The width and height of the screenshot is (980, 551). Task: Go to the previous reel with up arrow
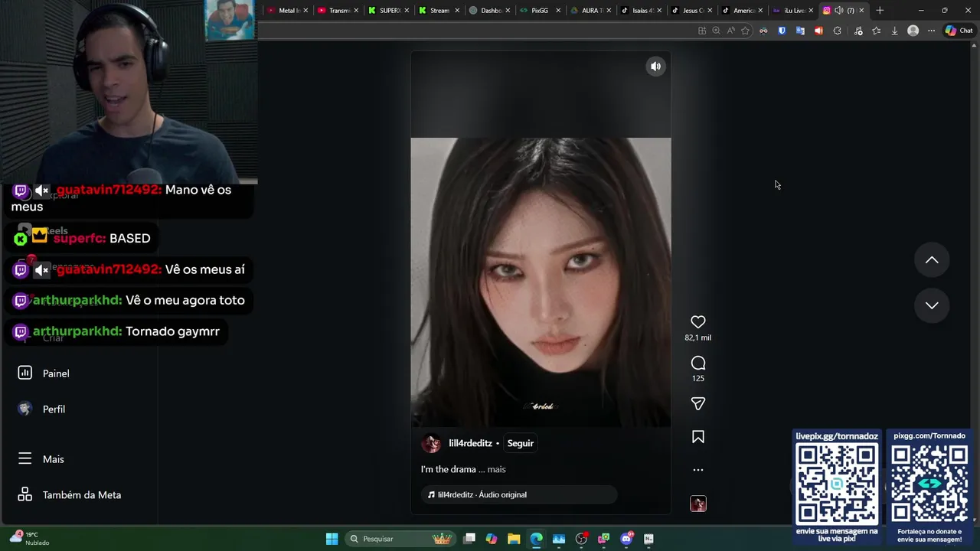(x=932, y=260)
